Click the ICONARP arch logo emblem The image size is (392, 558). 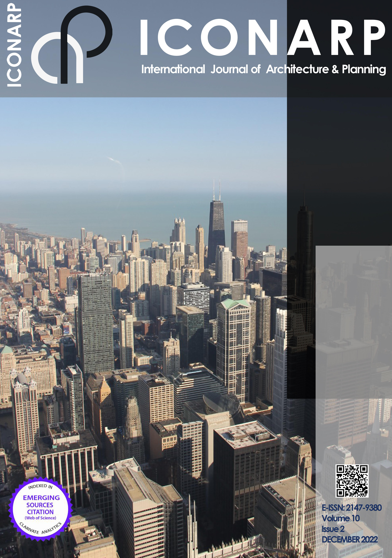[71, 45]
